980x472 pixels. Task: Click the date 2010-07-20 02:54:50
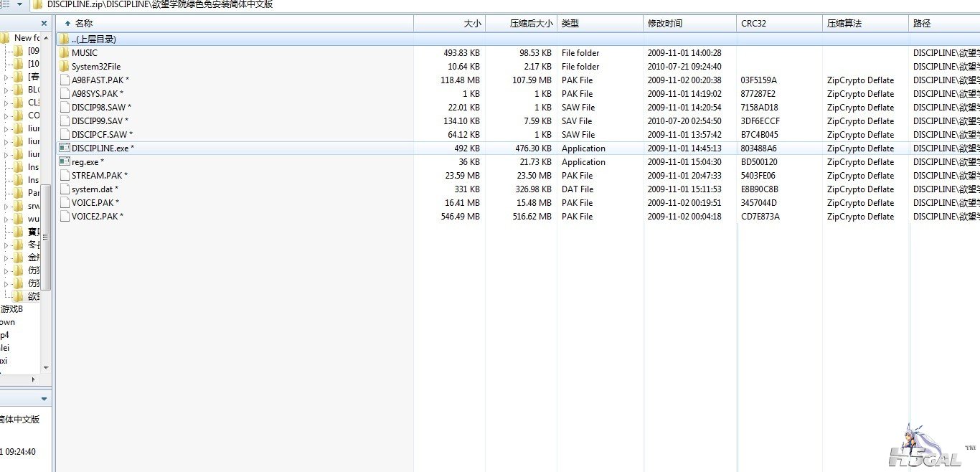tap(684, 121)
